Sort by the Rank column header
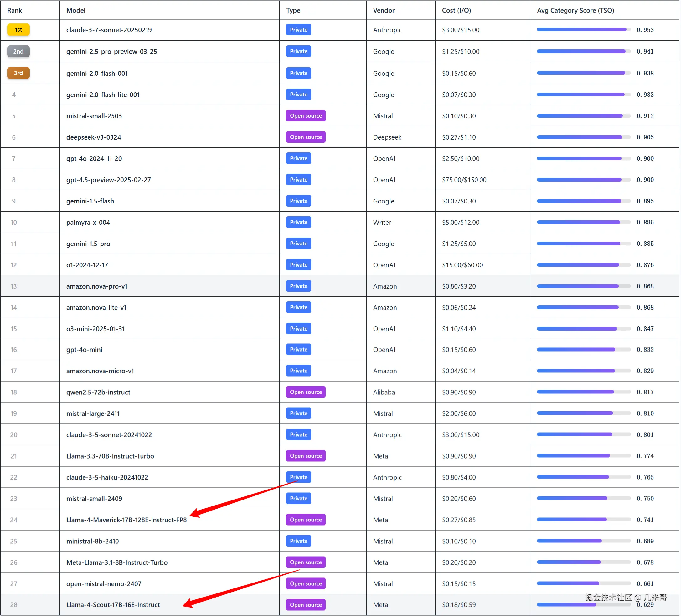 pyautogui.click(x=14, y=10)
